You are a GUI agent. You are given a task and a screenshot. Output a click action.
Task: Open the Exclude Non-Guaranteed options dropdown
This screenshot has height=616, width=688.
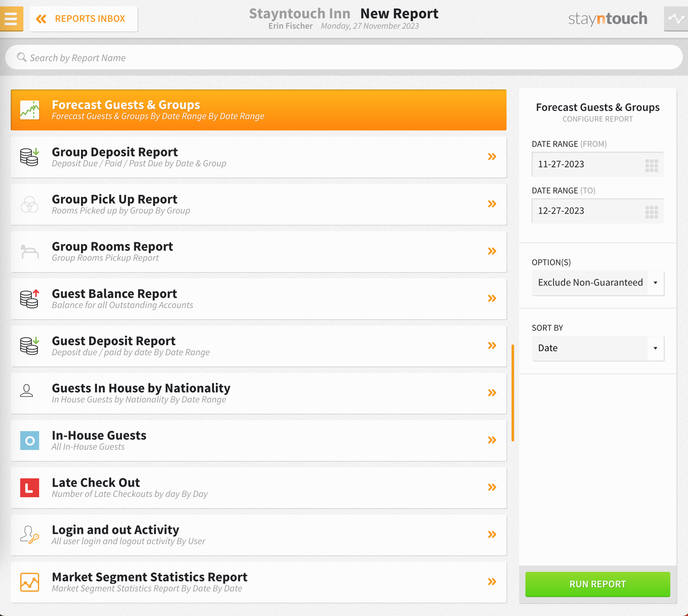[x=597, y=283]
